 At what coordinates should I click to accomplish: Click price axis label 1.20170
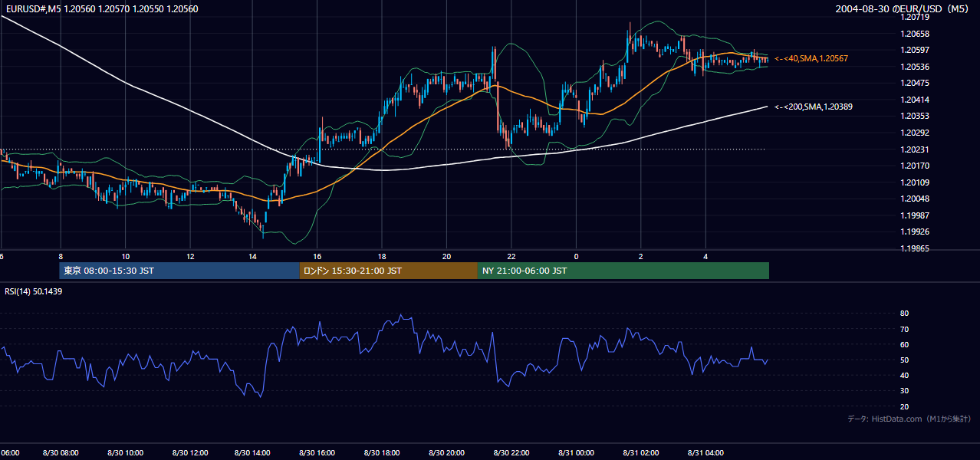(x=915, y=166)
